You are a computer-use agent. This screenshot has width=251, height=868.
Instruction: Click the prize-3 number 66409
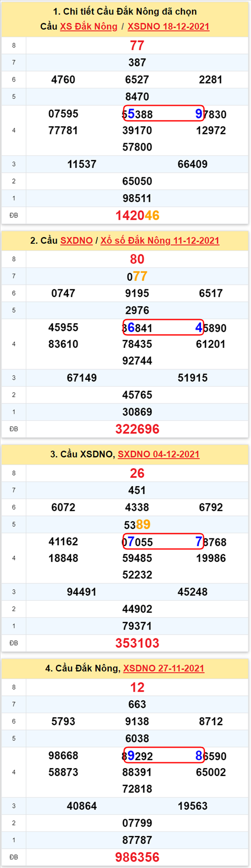coord(192,164)
